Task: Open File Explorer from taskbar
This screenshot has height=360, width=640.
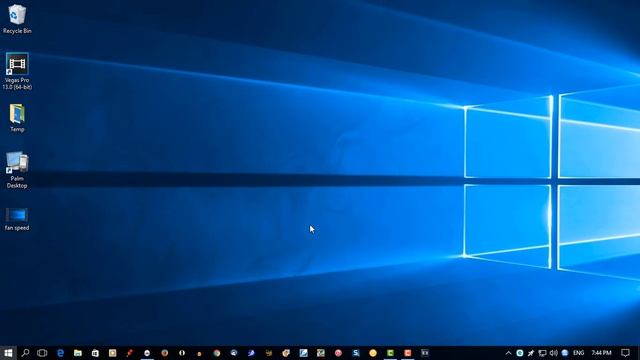Action: 78,353
